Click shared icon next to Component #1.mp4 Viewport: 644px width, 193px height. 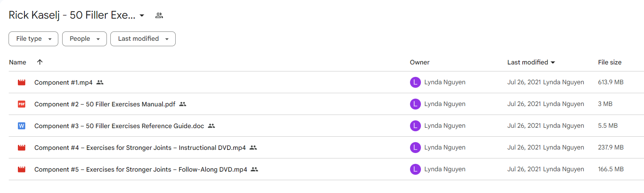(100, 82)
